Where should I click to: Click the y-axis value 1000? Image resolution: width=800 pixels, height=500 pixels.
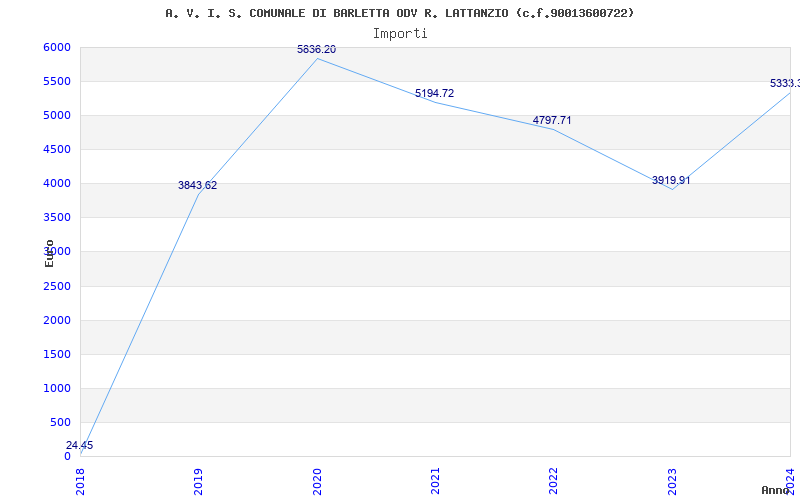pos(57,388)
